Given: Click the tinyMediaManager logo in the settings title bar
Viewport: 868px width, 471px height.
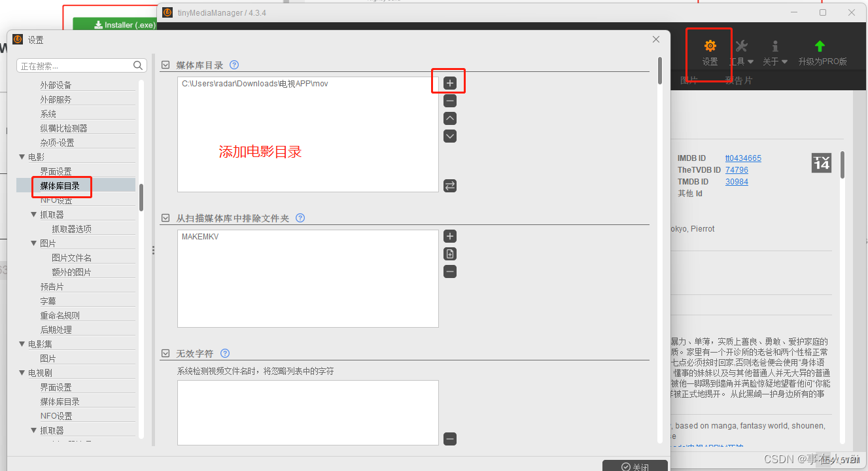Looking at the screenshot, I should click(x=18, y=39).
